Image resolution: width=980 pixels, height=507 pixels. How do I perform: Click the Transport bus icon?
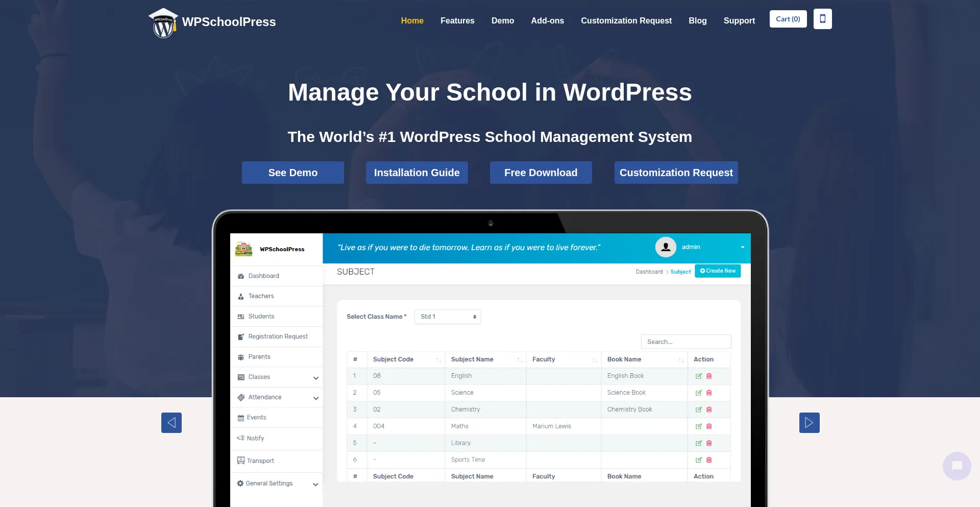click(x=241, y=461)
